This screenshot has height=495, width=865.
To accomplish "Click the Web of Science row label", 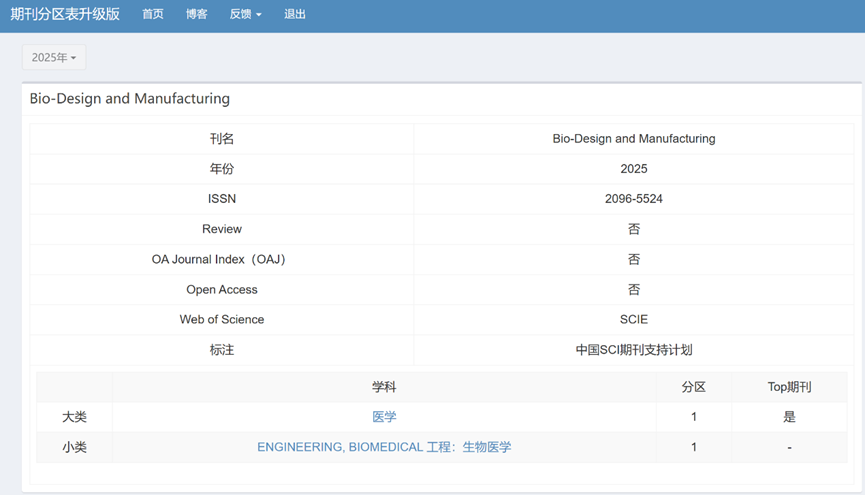I will [222, 320].
